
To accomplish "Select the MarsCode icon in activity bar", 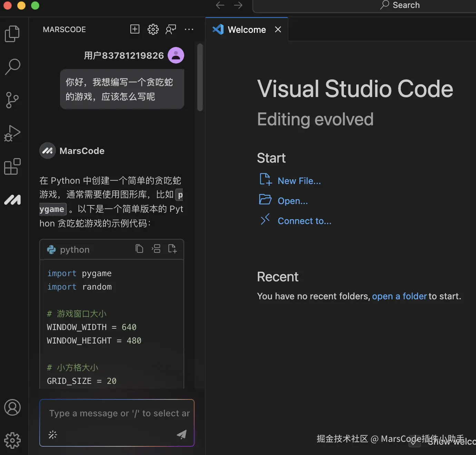I will (12, 200).
